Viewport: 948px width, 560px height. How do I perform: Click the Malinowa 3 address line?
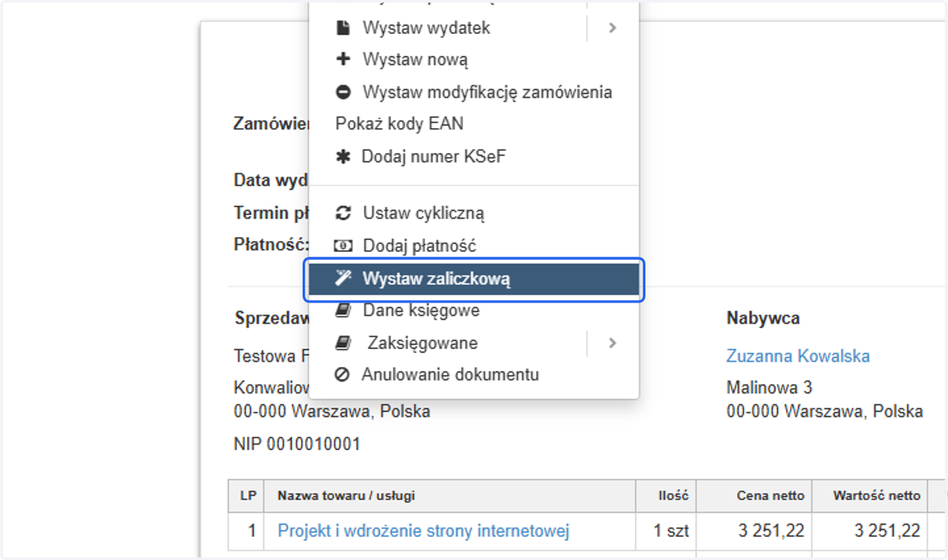(769, 388)
